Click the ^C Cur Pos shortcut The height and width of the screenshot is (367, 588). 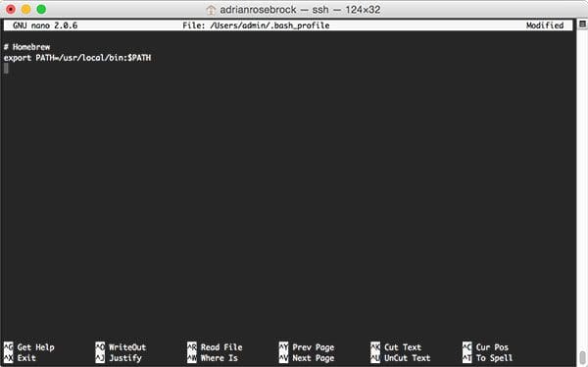[486, 347]
